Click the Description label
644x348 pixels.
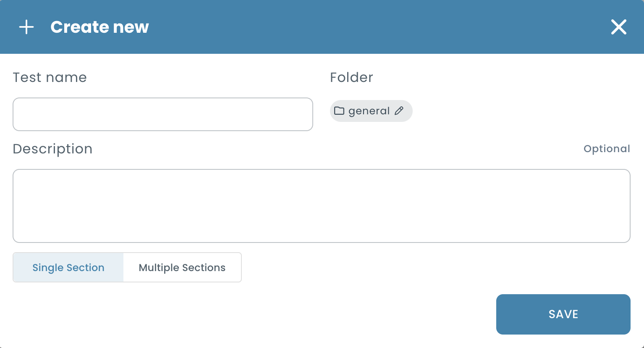tap(52, 149)
